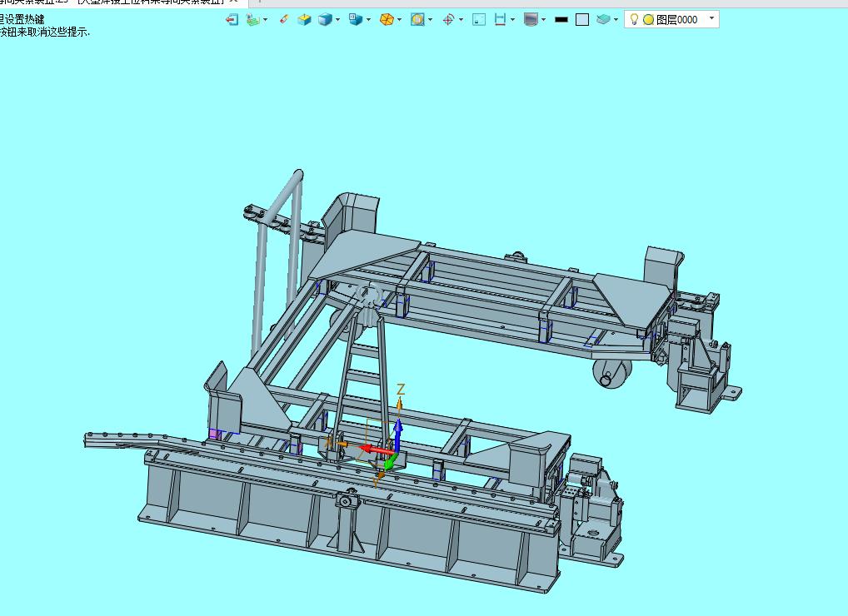Open the dimension measure dropdown arrow
848x616 pixels.
pyautogui.click(x=512, y=20)
